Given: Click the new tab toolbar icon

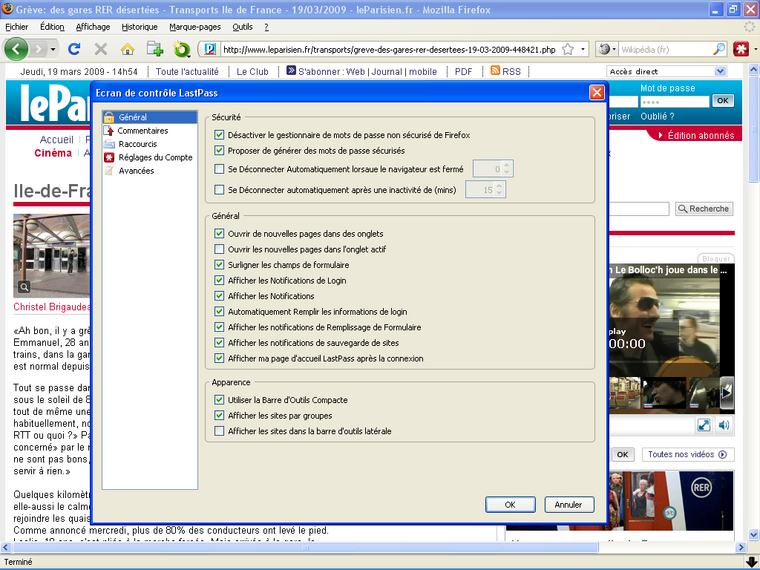Looking at the screenshot, I should tap(155, 49).
